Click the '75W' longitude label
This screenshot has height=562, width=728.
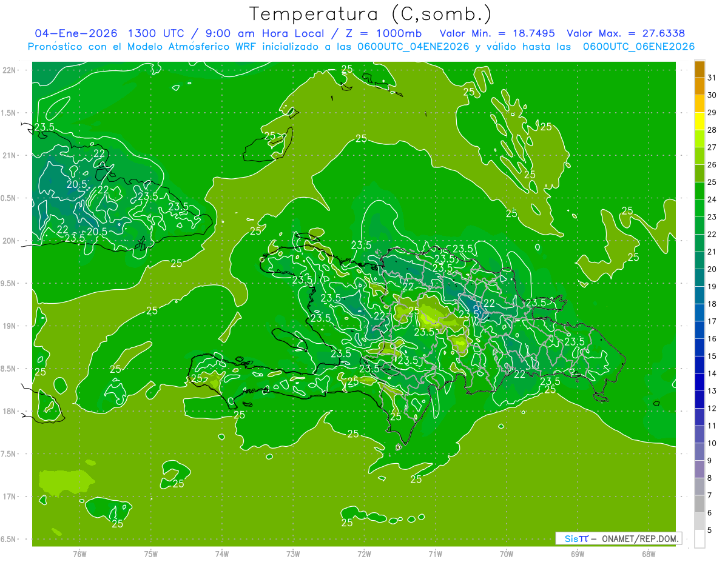click(x=151, y=554)
